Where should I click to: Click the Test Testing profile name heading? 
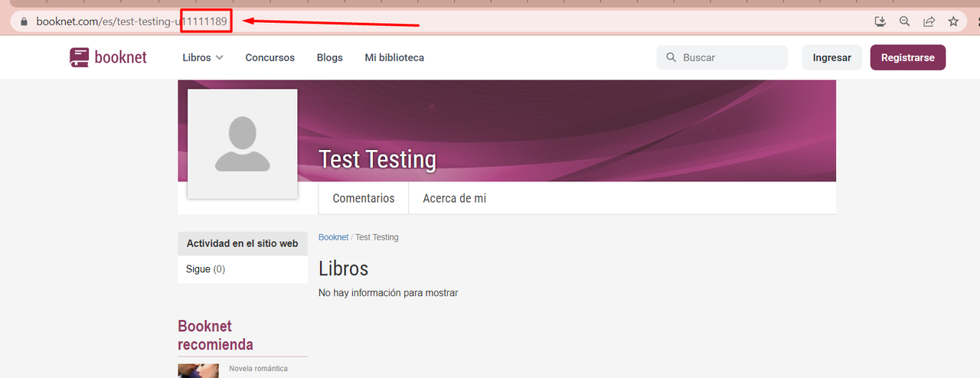point(377,159)
